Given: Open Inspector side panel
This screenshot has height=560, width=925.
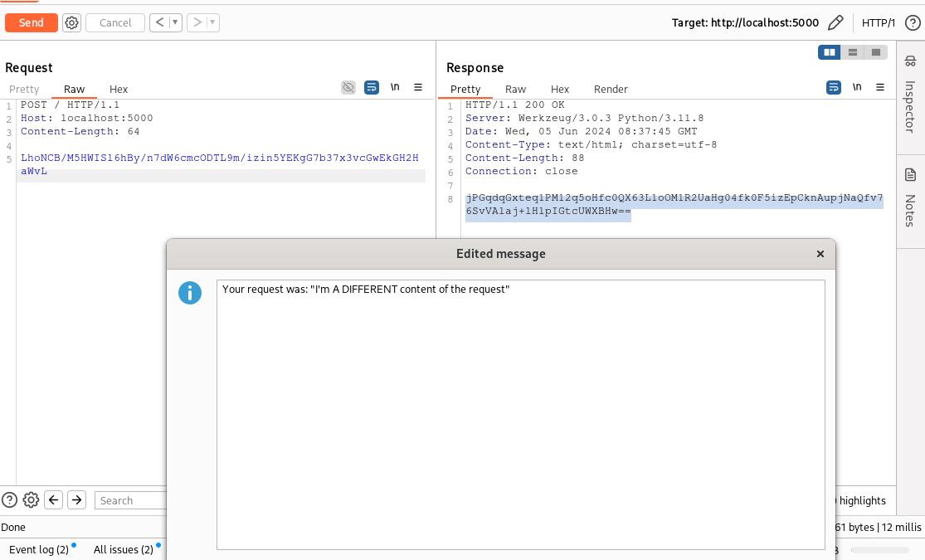Looking at the screenshot, I should pyautogui.click(x=910, y=95).
